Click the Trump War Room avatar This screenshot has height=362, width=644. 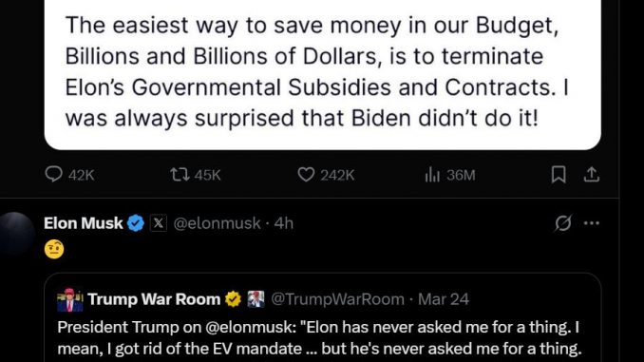[70, 299]
